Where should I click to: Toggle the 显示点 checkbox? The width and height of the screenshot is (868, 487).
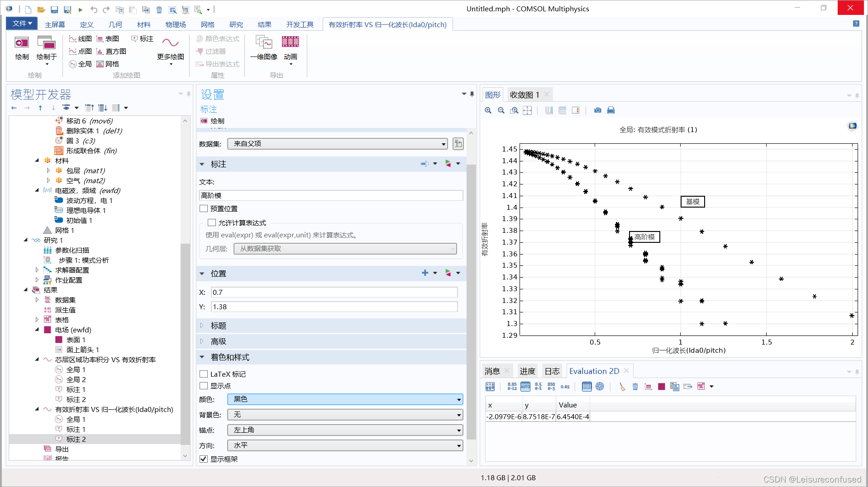(x=204, y=386)
